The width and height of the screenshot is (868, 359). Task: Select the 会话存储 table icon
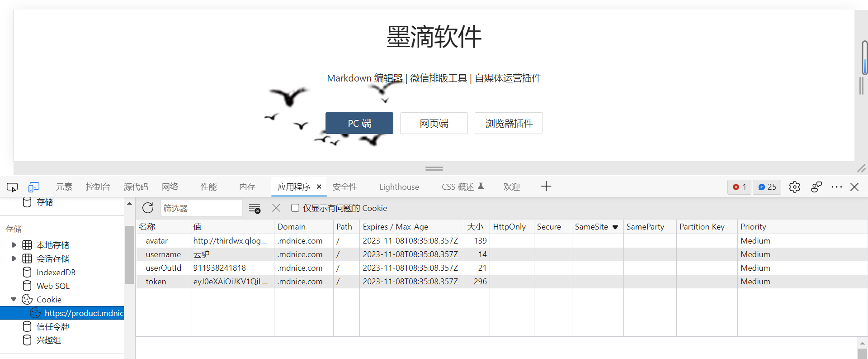[x=27, y=258]
